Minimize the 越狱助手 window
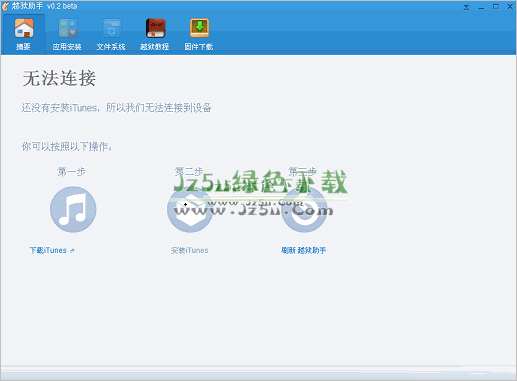The height and width of the screenshot is (381, 517). pyautogui.click(x=481, y=7)
